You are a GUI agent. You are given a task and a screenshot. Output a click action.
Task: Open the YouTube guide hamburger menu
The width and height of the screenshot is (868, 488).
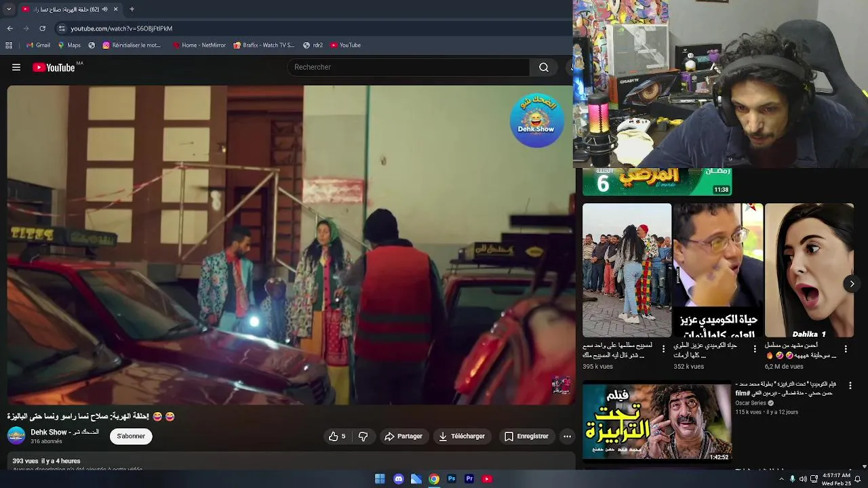click(16, 67)
